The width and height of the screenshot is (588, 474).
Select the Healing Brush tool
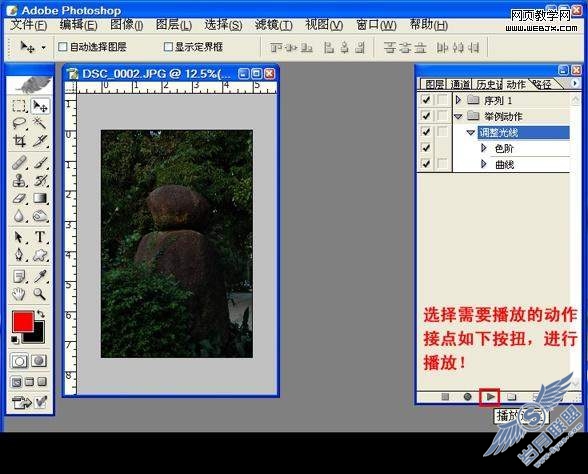[19, 163]
